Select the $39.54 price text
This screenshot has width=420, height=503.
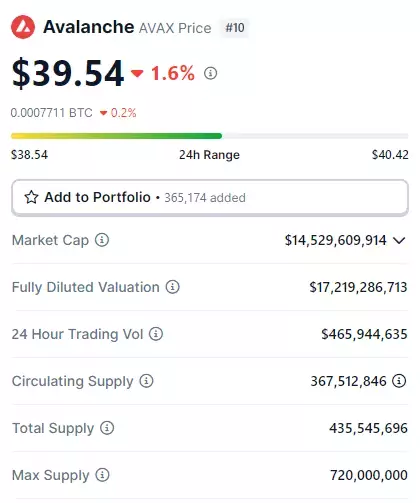pyautogui.click(x=68, y=73)
